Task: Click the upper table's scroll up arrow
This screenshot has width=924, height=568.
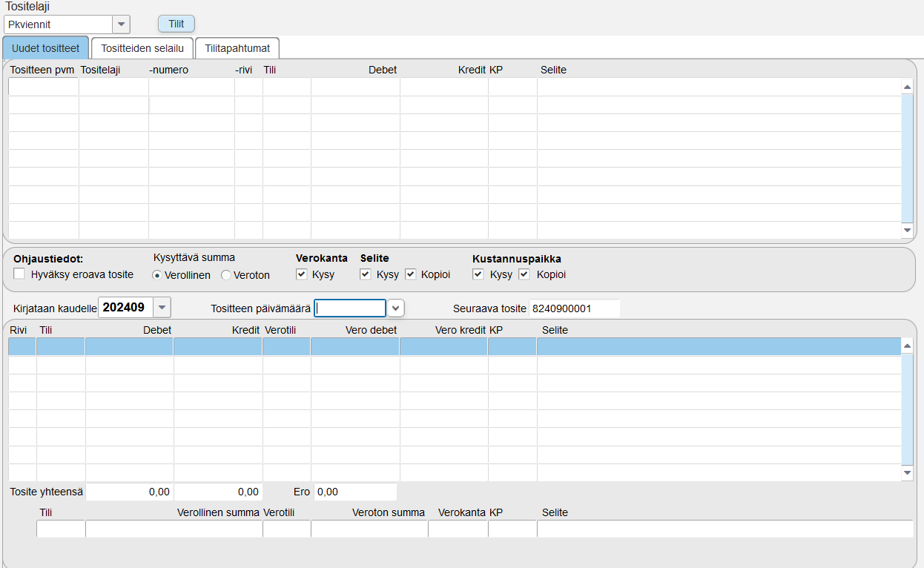Action: click(x=907, y=87)
